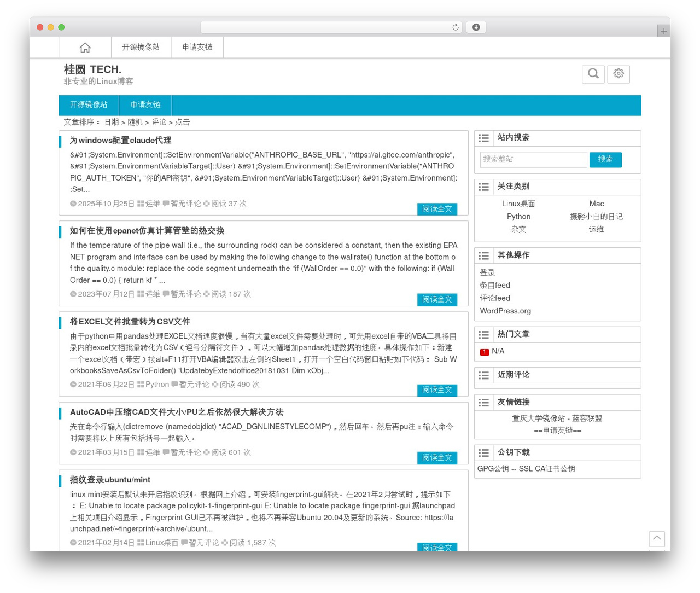Click the 桂圆 TECH. site title
This screenshot has height=593, width=700.
coord(92,69)
